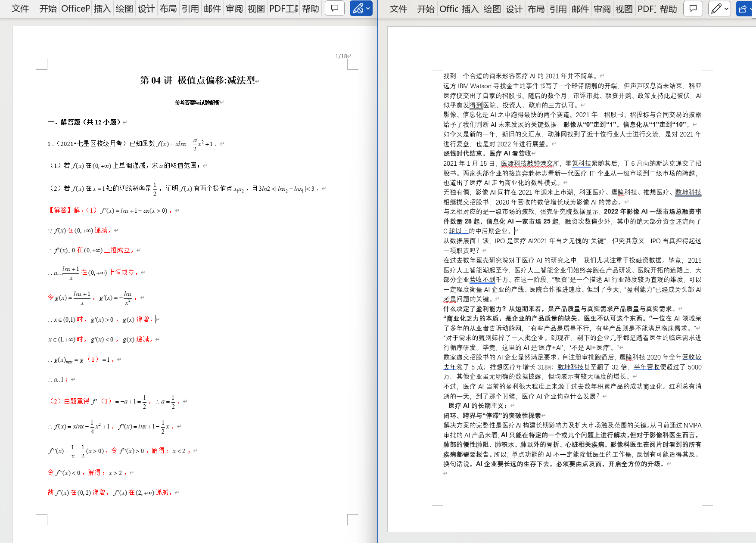Viewport: 756px width, 543px height.
Task: Open the 绘图 ribbon tab on the left
Action: pos(124,8)
